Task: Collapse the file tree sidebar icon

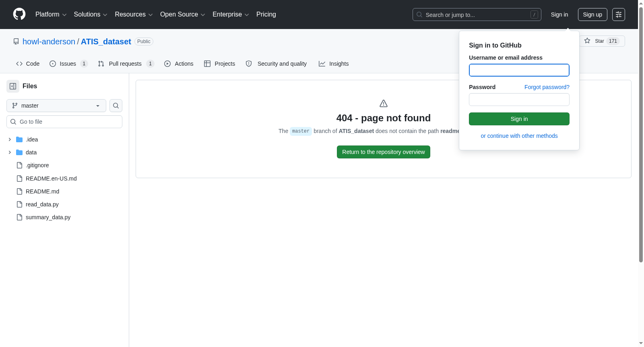Action: point(13,86)
